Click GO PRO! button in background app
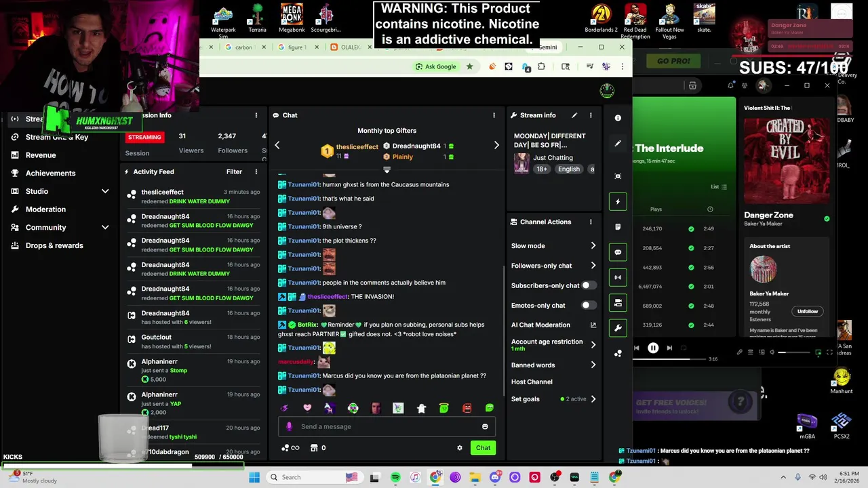This screenshot has width=868, height=488. pyautogui.click(x=673, y=60)
